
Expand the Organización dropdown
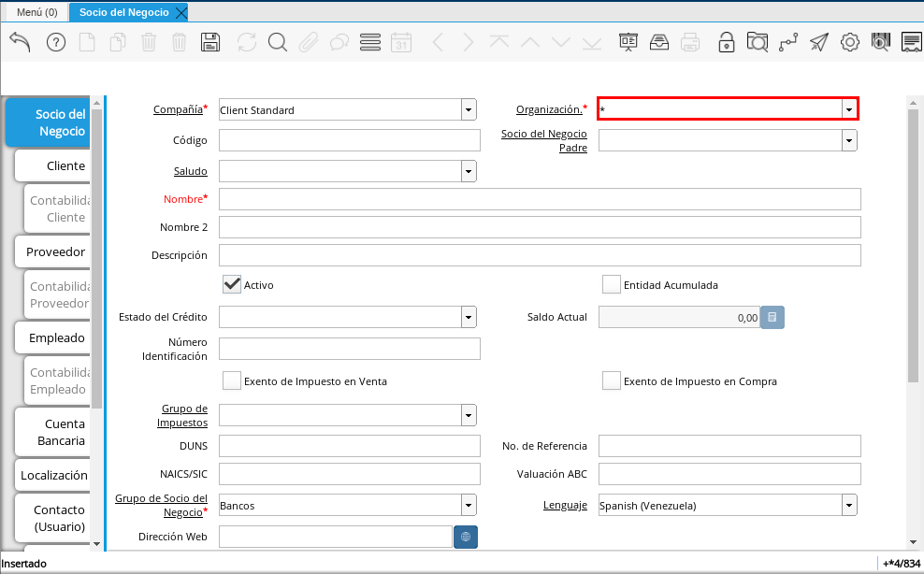coord(848,109)
